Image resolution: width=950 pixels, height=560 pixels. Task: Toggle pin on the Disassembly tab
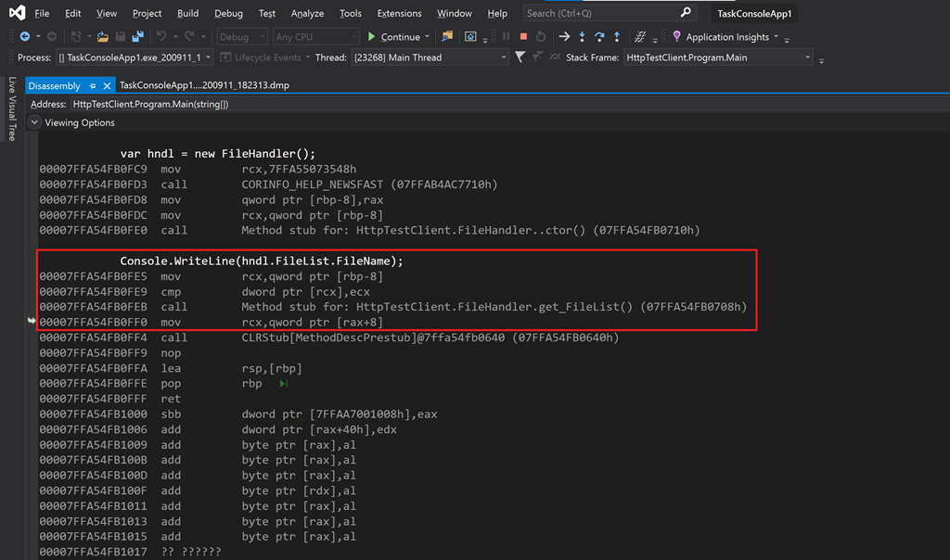(x=92, y=86)
